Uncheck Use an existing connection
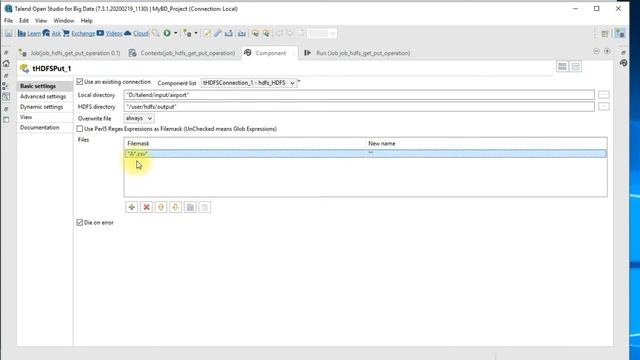 pos(80,82)
